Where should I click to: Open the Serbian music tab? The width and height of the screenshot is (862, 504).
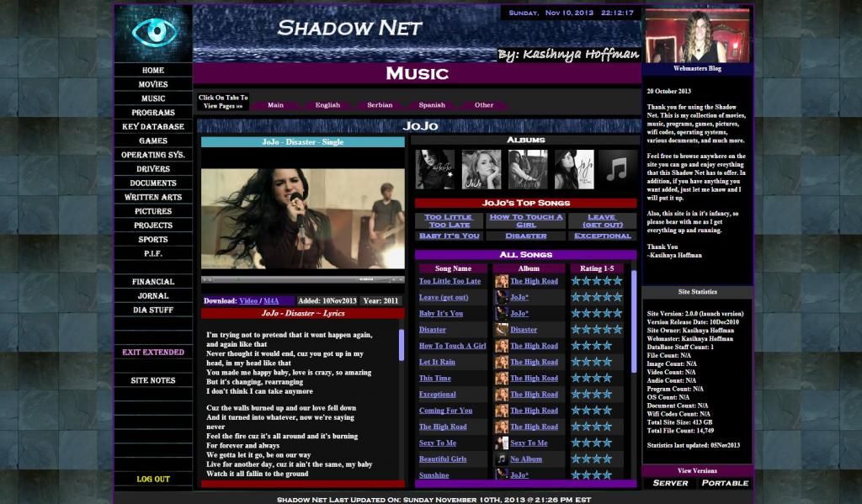coord(380,105)
